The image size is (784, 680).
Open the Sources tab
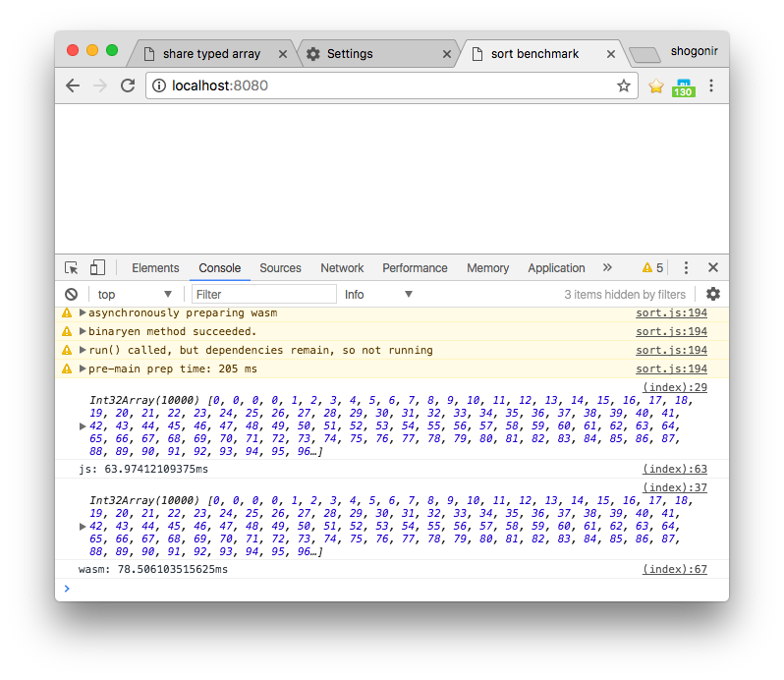point(280,268)
